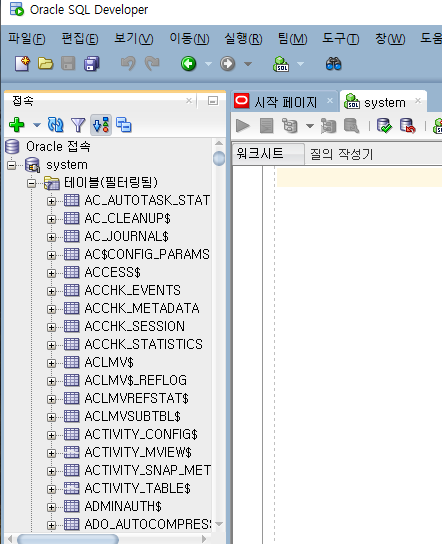Click the Run Script icon
The height and width of the screenshot is (544, 442).
pyautogui.click(x=266, y=126)
